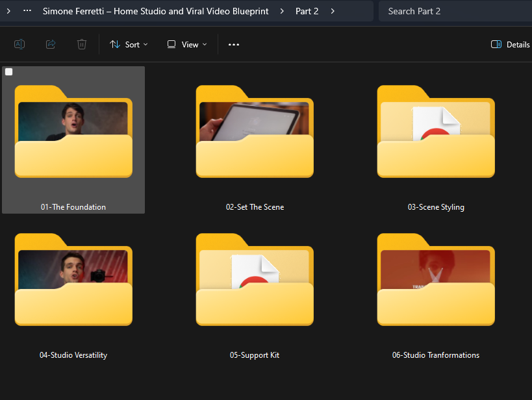Click the Share icon in the toolbar
Image resolution: width=532 pixels, height=400 pixels.
pyautogui.click(x=51, y=44)
